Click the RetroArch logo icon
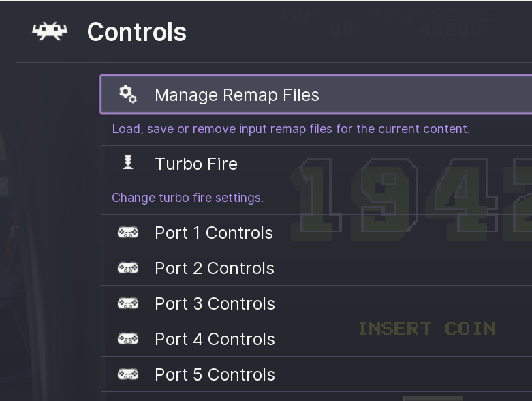The height and width of the screenshot is (401, 532). tap(50, 32)
